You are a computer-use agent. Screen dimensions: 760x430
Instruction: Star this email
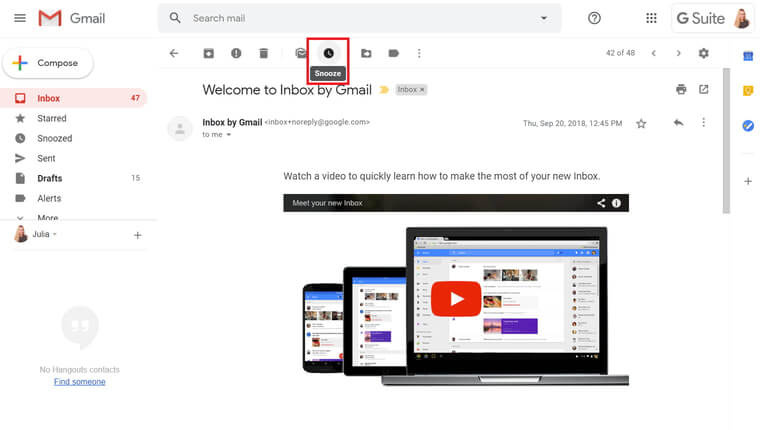641,124
